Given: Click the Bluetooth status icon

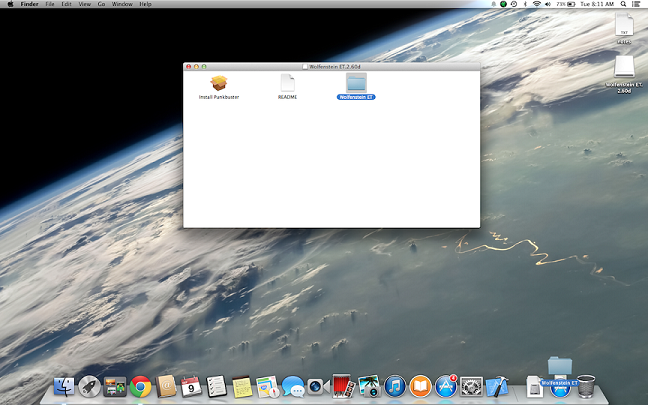Looking at the screenshot, I should 525,4.
